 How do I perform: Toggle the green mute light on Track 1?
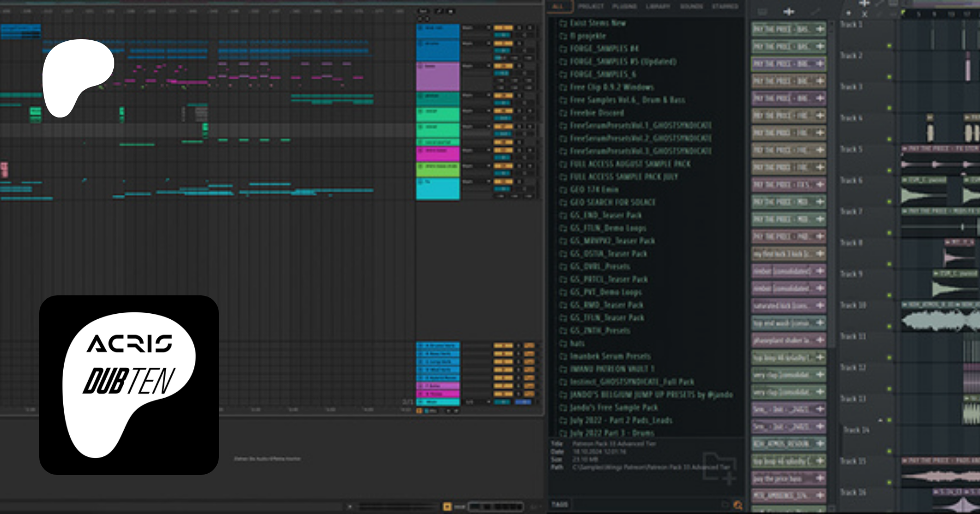pyautogui.click(x=890, y=46)
